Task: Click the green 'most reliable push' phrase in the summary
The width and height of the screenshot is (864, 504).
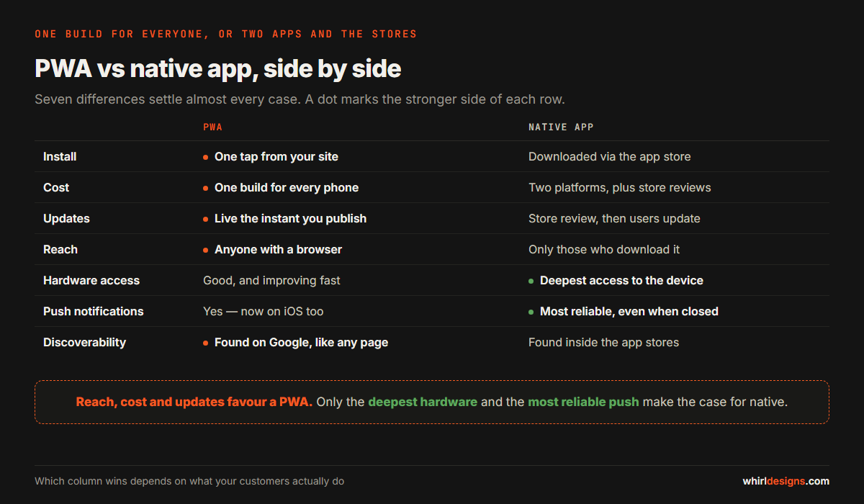Action: (x=583, y=402)
